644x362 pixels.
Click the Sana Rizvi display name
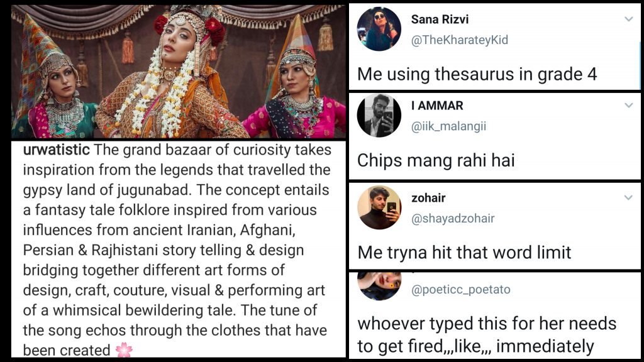click(x=440, y=19)
